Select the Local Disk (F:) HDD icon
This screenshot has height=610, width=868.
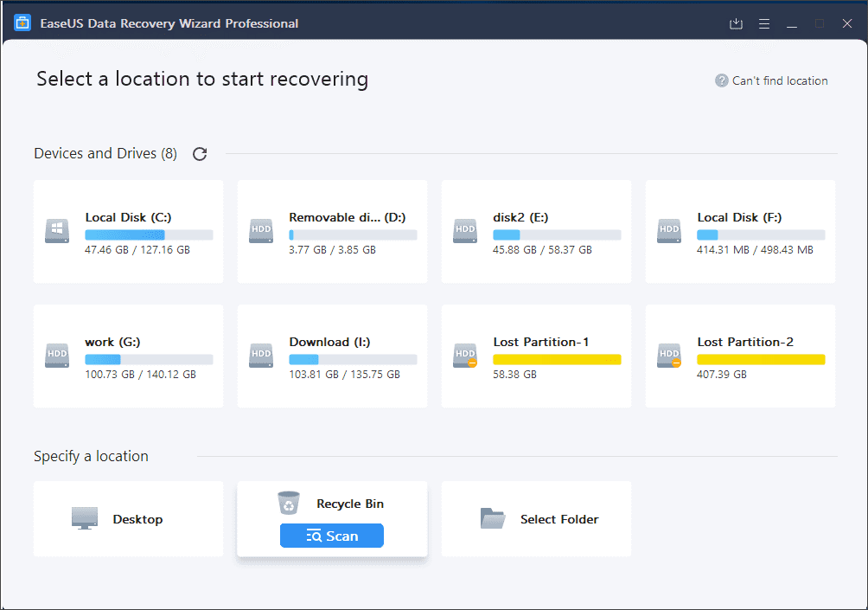[669, 231]
